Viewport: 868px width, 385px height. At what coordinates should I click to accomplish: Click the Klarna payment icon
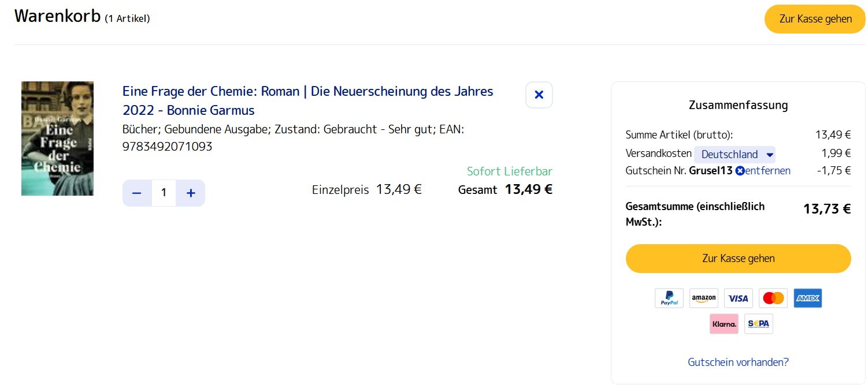(724, 324)
